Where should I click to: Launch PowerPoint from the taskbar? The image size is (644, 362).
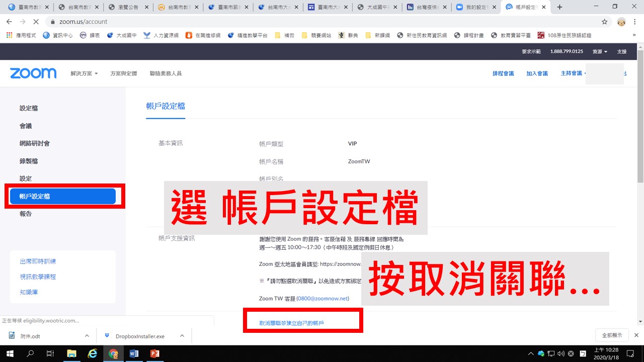click(x=154, y=353)
